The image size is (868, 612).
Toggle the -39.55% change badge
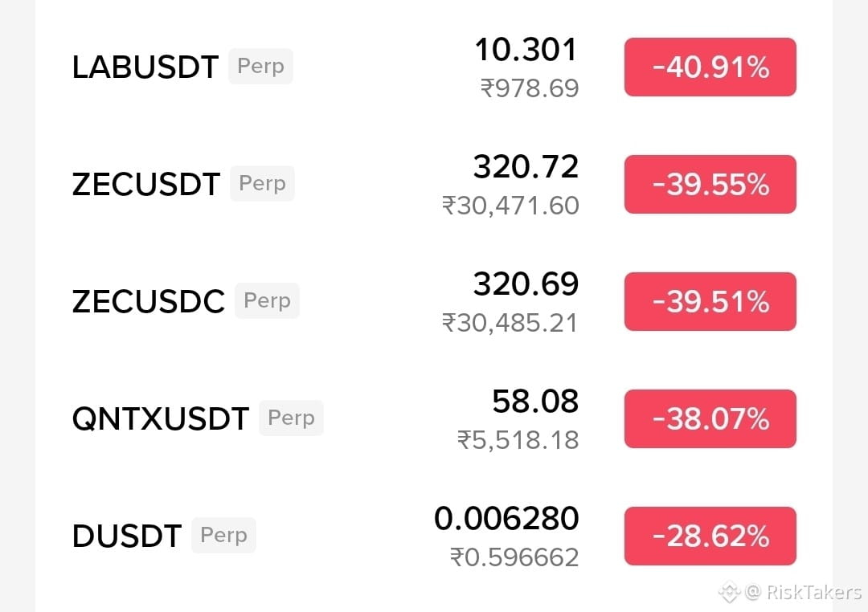pos(710,184)
